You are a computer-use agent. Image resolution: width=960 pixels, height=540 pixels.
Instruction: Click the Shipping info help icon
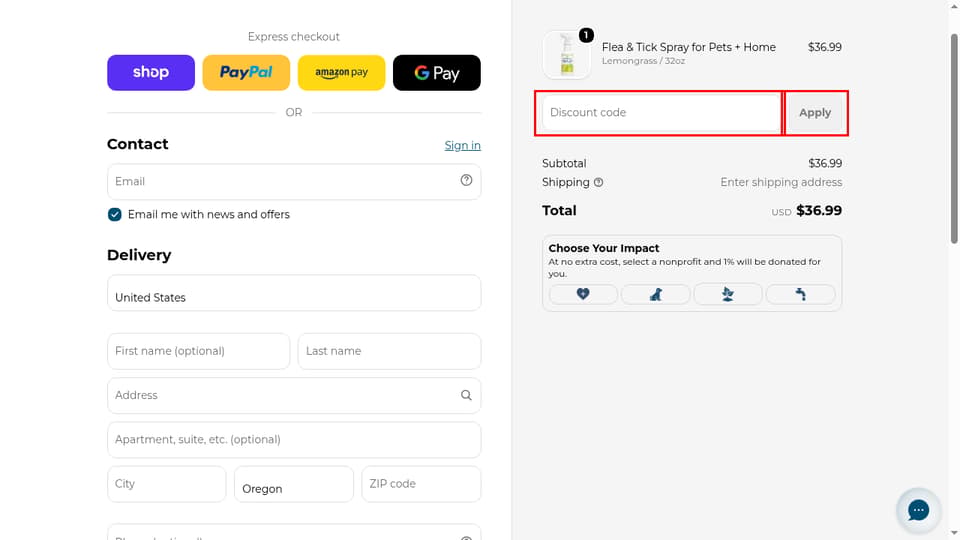coord(598,182)
